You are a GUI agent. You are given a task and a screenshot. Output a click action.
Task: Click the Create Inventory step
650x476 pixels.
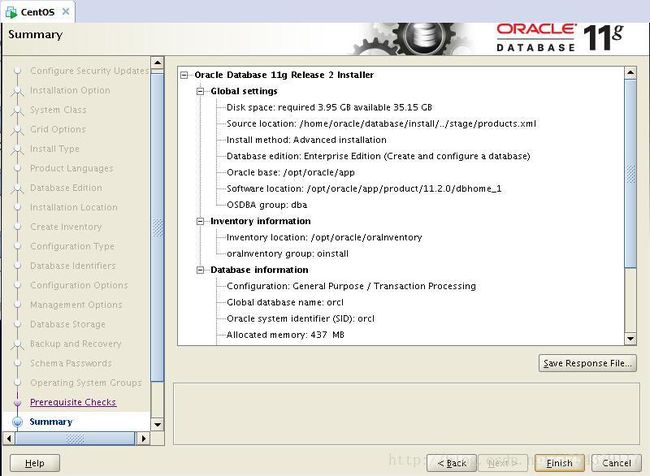coord(66,227)
